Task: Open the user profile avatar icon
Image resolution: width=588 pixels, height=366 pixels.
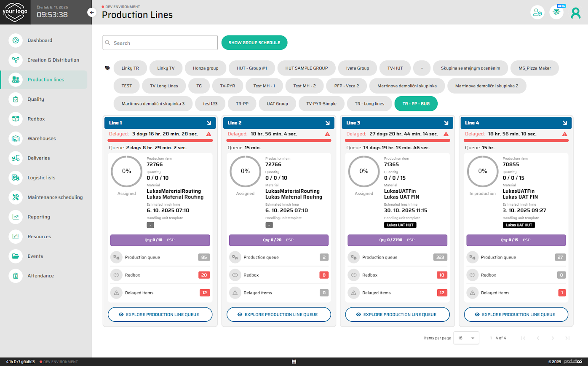Action: (x=575, y=13)
